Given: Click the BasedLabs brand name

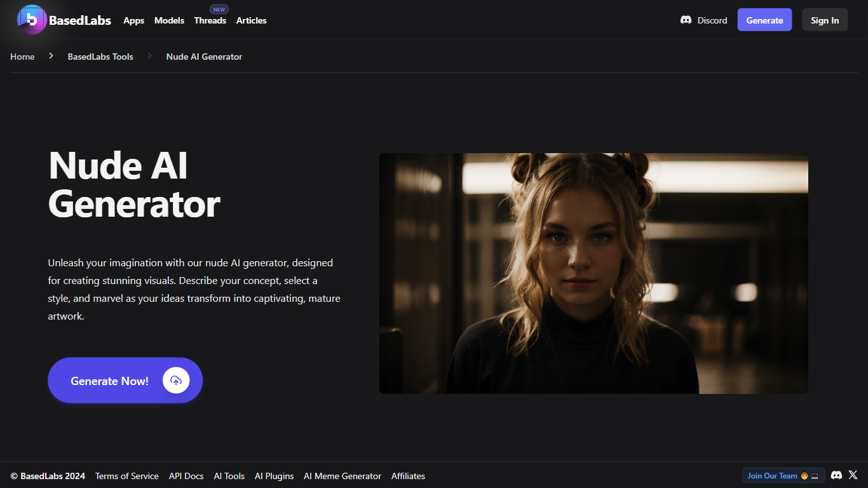Looking at the screenshot, I should (x=80, y=20).
